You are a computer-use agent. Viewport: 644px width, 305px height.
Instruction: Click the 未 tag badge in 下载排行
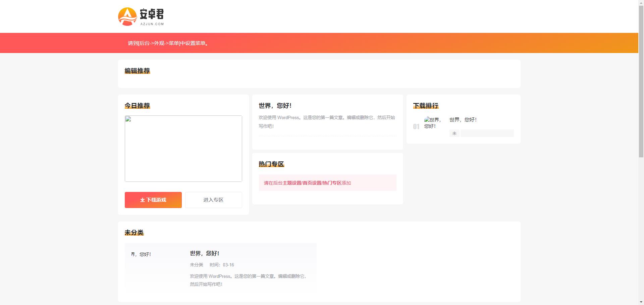[x=454, y=133]
